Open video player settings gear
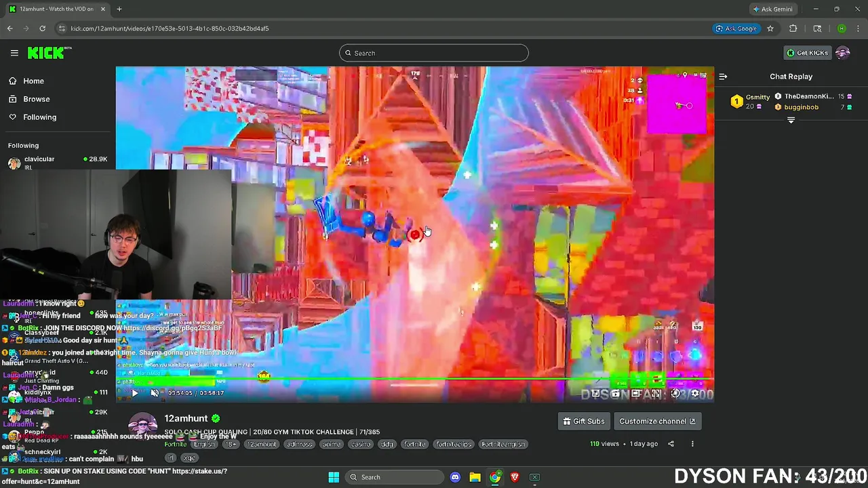 point(694,393)
